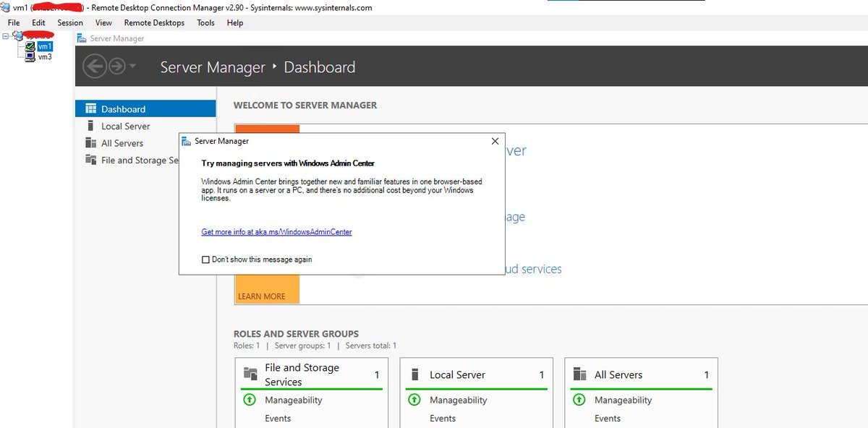The width and height of the screenshot is (868, 428).
Task: Open Events in Local Server tile
Action: point(443,418)
